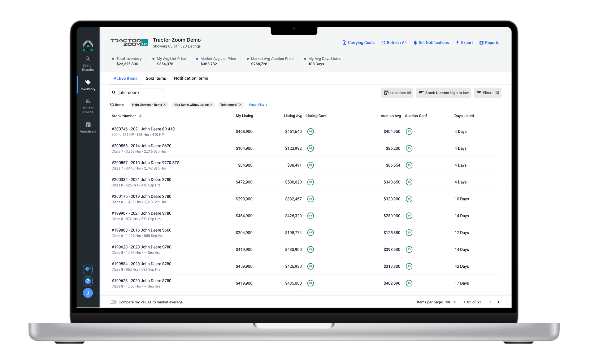Open row #200175 - 2019 John Deere S780

click(x=305, y=199)
